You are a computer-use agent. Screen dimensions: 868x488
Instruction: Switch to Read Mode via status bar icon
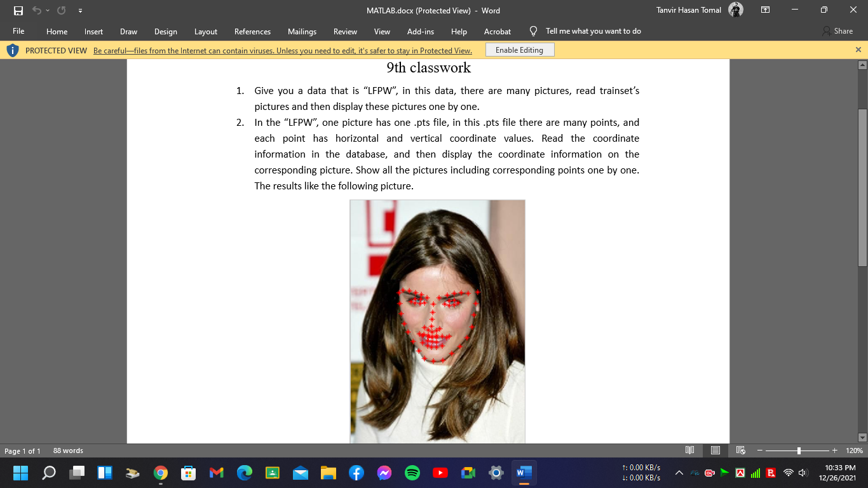point(690,451)
